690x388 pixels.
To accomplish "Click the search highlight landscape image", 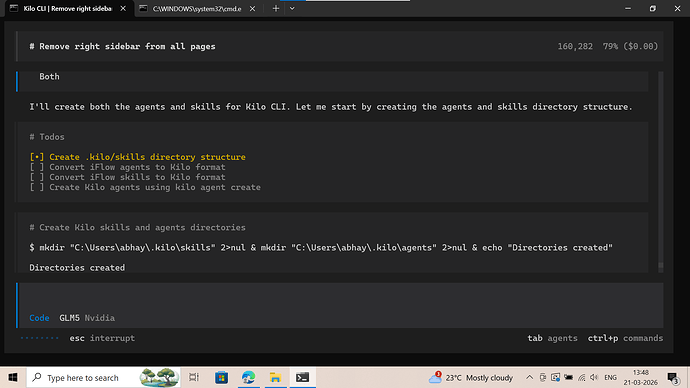I will [x=159, y=377].
